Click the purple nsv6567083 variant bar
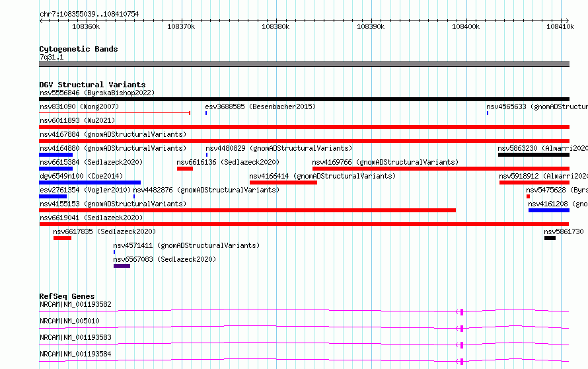Image resolution: width=588 pixels, height=369 pixels. [122, 266]
